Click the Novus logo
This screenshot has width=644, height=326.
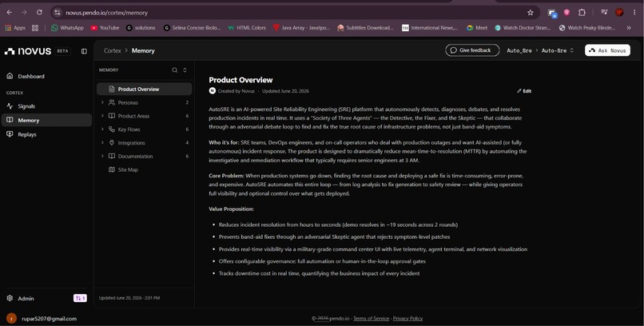28,51
